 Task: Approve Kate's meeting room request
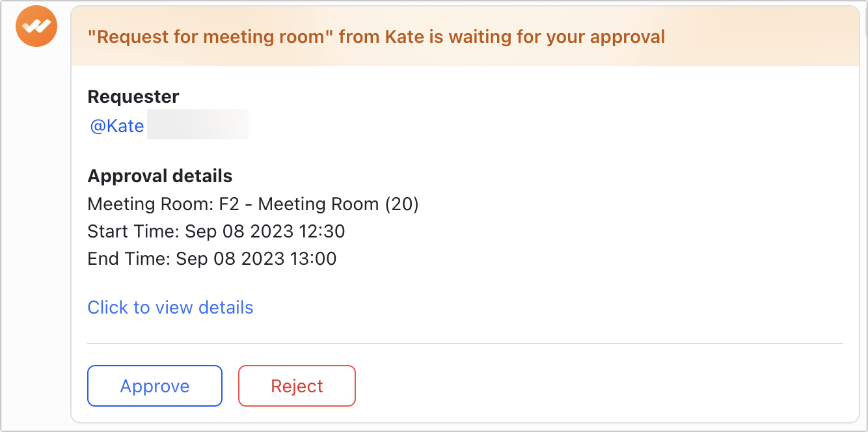(x=154, y=385)
